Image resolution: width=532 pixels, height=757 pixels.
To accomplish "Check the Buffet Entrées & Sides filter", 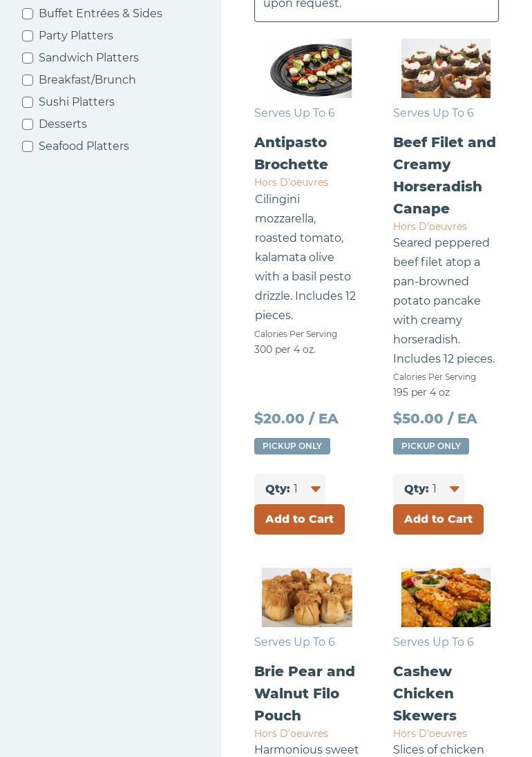I will (x=28, y=14).
